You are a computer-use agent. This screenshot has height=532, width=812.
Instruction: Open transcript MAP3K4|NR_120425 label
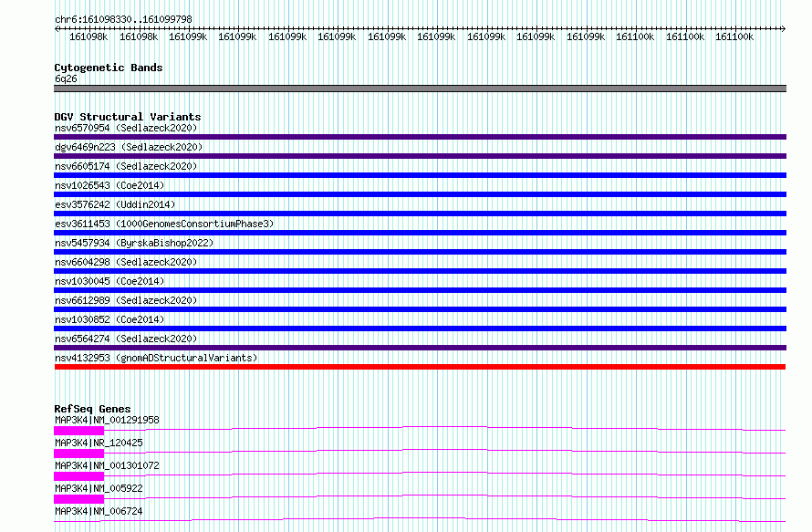[99, 443]
